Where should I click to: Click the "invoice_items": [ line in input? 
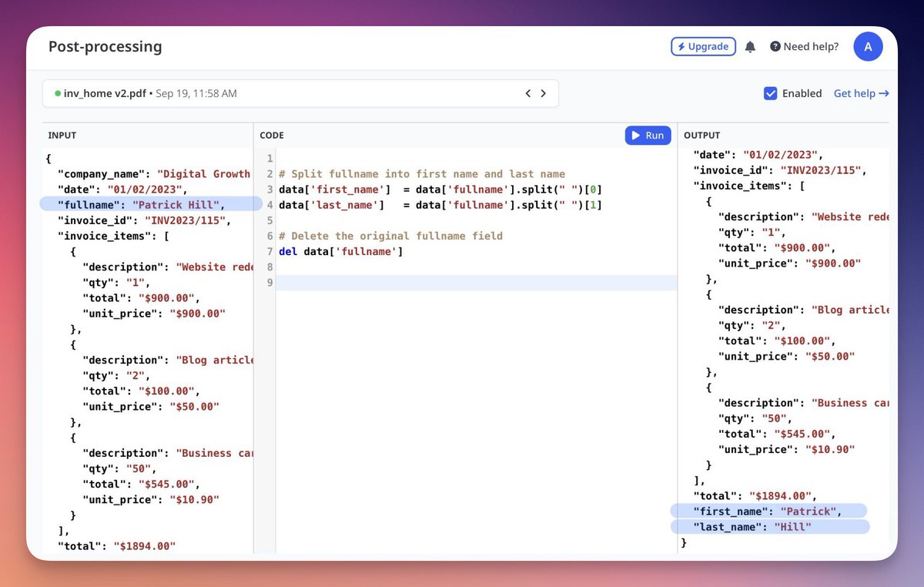[x=112, y=236]
